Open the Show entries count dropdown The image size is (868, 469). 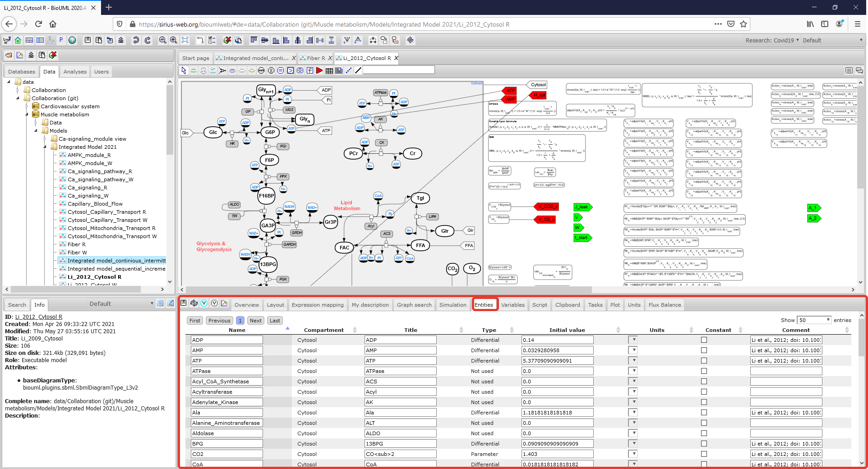(814, 320)
